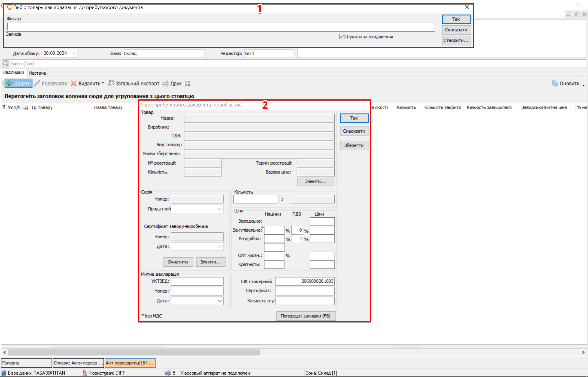Expand the Дата обліку date dropdown
The height and width of the screenshot is (377, 588).
point(74,53)
